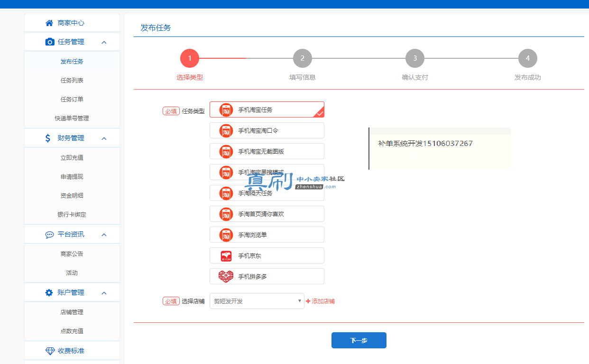Screen dimensions: 589x364
Task: Click the home icon beside 商家中心
Action: (49, 23)
